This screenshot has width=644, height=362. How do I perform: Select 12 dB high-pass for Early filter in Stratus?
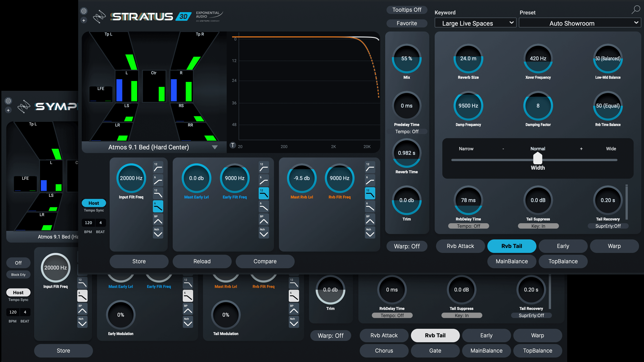264,167
